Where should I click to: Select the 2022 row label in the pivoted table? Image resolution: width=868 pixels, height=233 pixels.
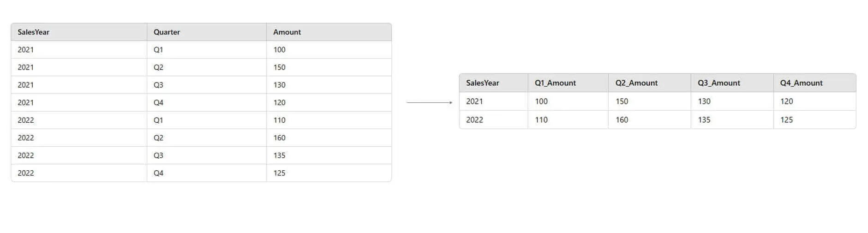coord(474,120)
